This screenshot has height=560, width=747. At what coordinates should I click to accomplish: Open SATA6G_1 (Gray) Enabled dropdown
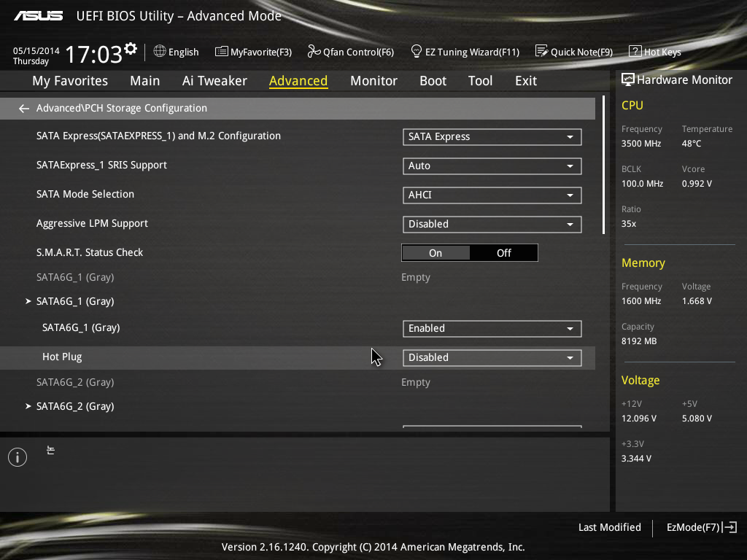[492, 329]
